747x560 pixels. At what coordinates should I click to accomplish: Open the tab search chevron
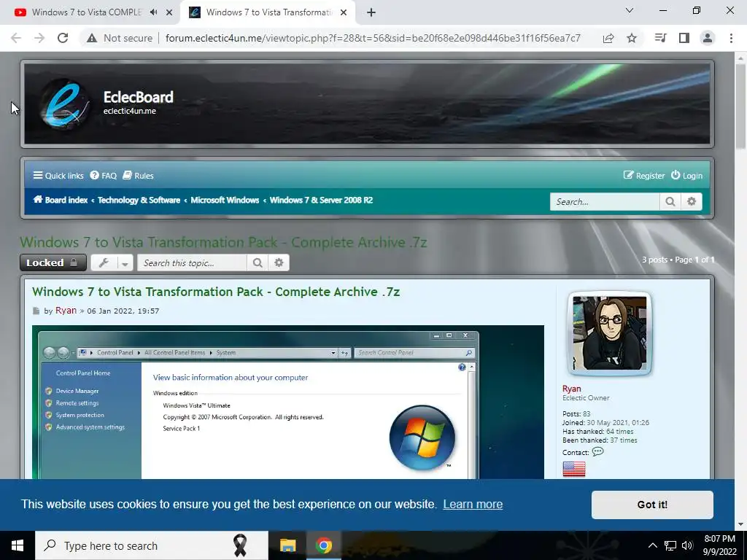pyautogui.click(x=630, y=10)
